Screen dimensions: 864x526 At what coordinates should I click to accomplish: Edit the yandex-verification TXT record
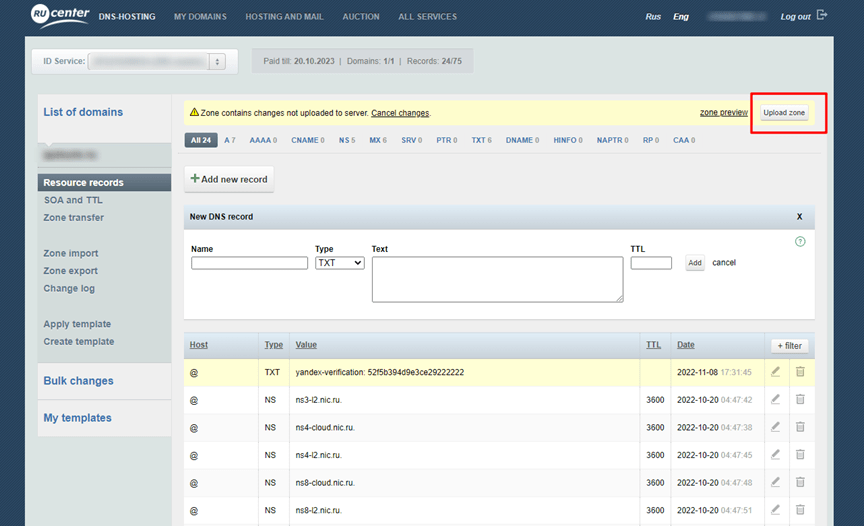(775, 372)
